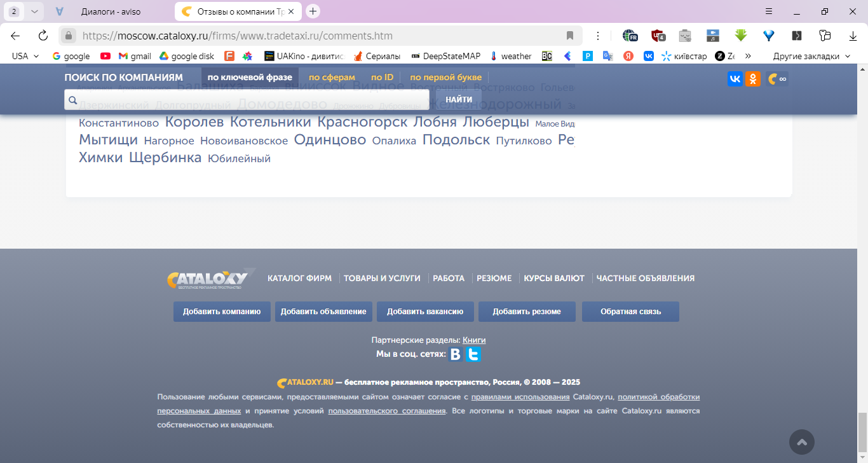Click the company search input field

(x=247, y=100)
